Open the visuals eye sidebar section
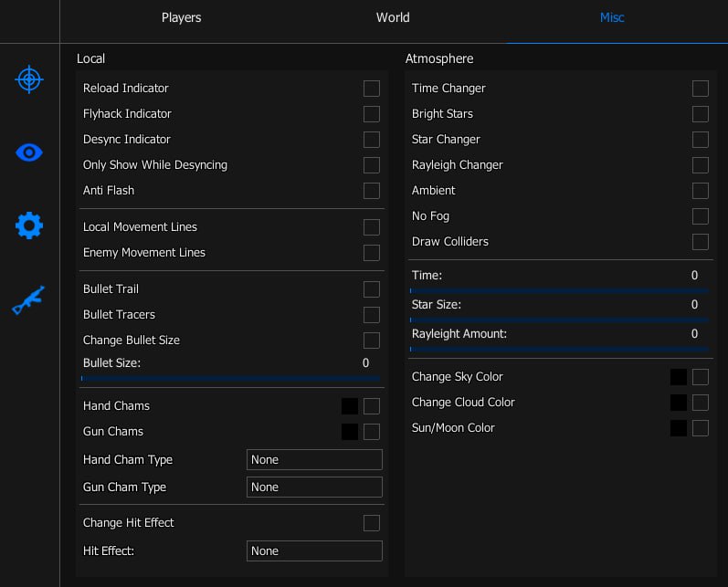The image size is (728, 587). click(29, 152)
